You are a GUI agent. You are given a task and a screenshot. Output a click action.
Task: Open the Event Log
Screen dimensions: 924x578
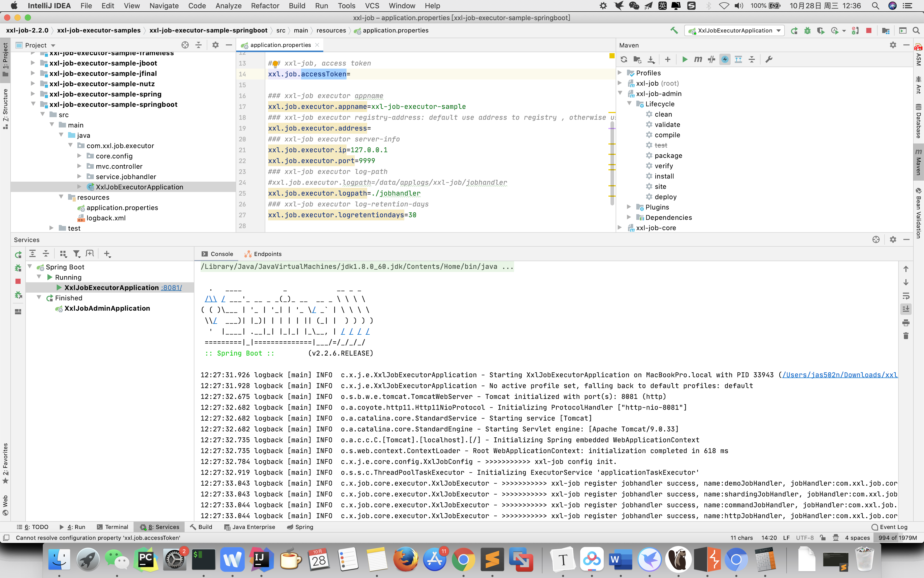click(x=890, y=527)
